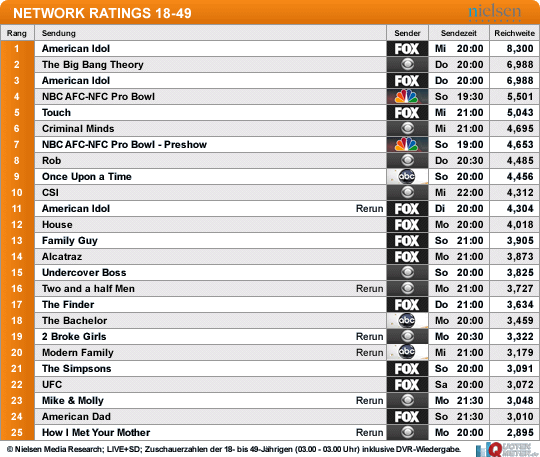Screen dimensions: 540x457
Task: Select the Sender column header
Action: pos(407,33)
